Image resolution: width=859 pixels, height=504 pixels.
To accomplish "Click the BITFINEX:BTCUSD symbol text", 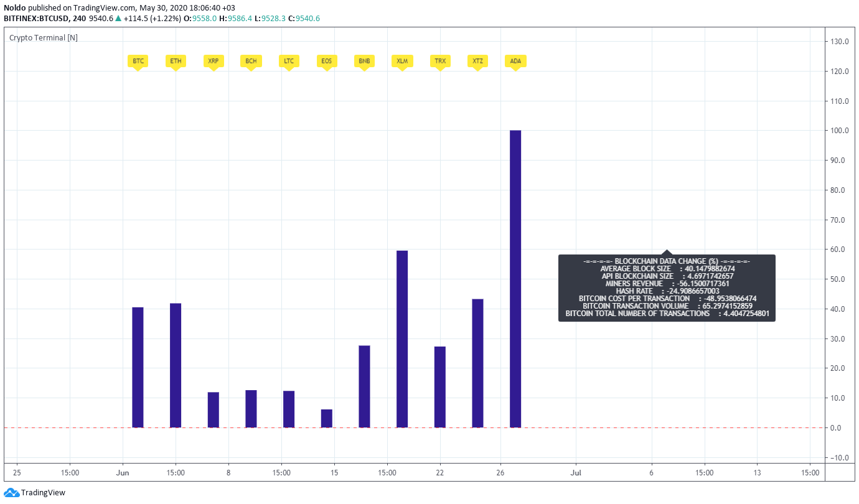I will click(x=37, y=19).
